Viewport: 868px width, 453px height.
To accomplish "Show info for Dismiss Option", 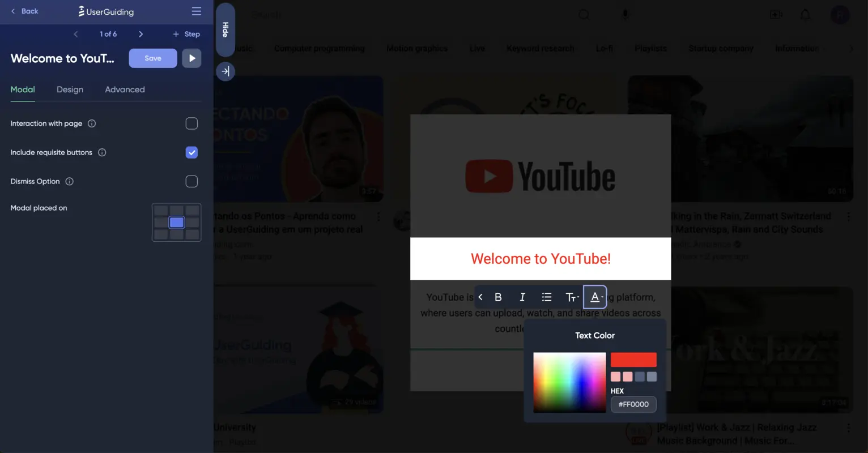I will (x=69, y=181).
